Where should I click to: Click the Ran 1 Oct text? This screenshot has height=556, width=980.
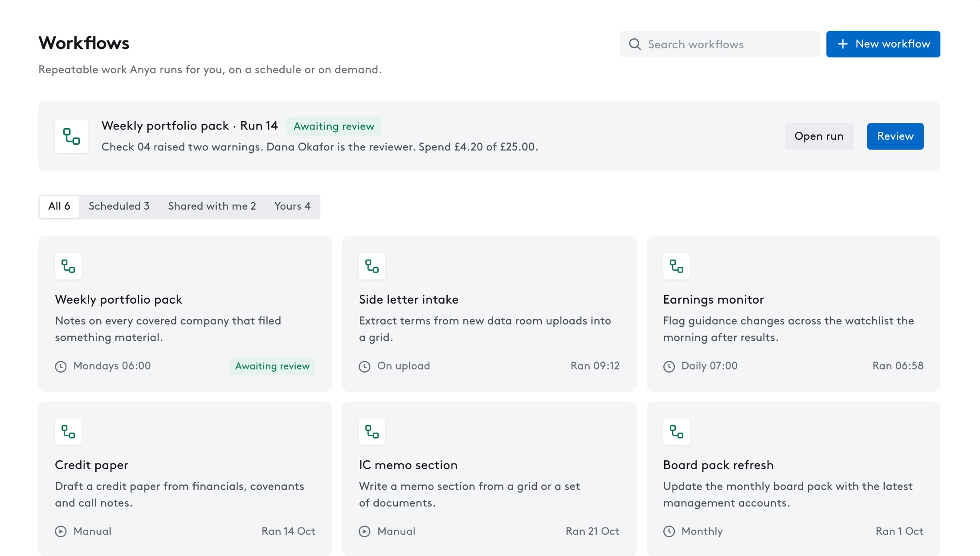click(899, 532)
